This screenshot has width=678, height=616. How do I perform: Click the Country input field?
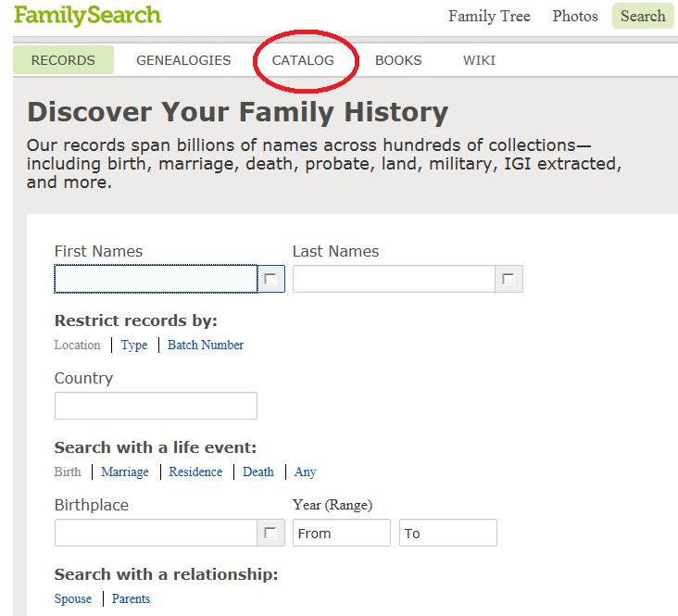click(156, 406)
